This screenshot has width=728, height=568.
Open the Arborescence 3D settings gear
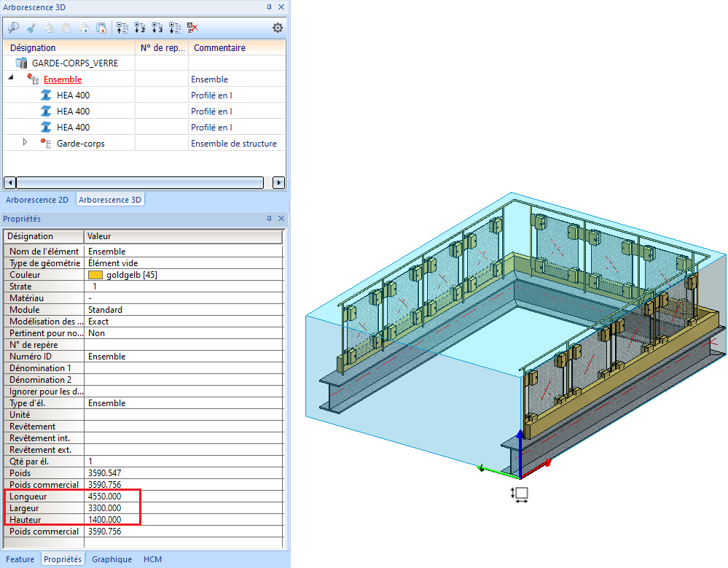click(278, 28)
